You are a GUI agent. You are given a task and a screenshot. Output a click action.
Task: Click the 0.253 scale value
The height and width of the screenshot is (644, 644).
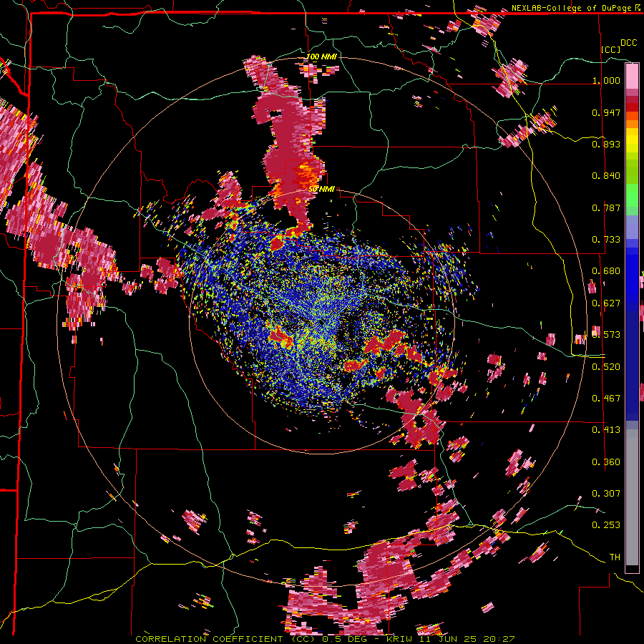coord(606,525)
